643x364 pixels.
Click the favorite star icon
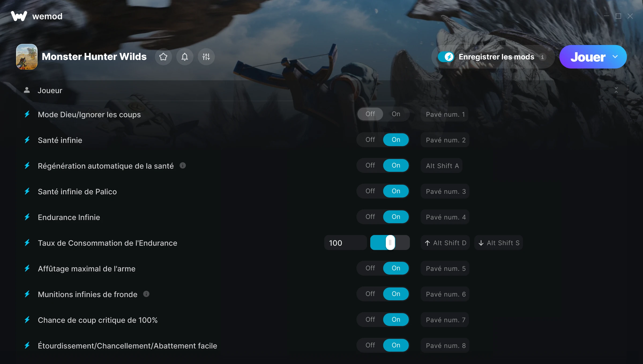click(x=163, y=57)
